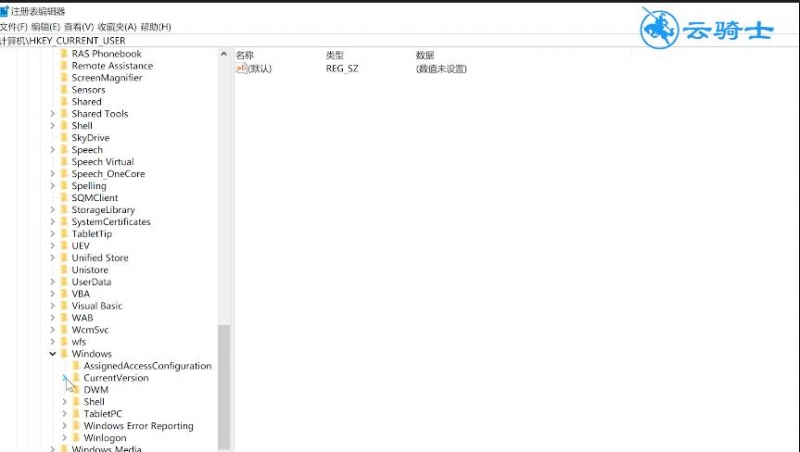Click the Windows key folder icon
The image size is (800, 452).
(x=64, y=354)
